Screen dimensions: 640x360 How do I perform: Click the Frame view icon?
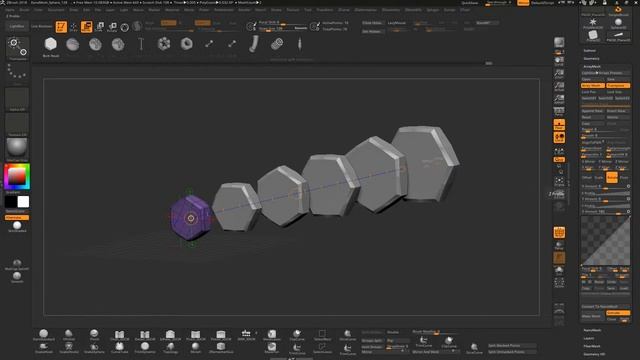(559, 182)
